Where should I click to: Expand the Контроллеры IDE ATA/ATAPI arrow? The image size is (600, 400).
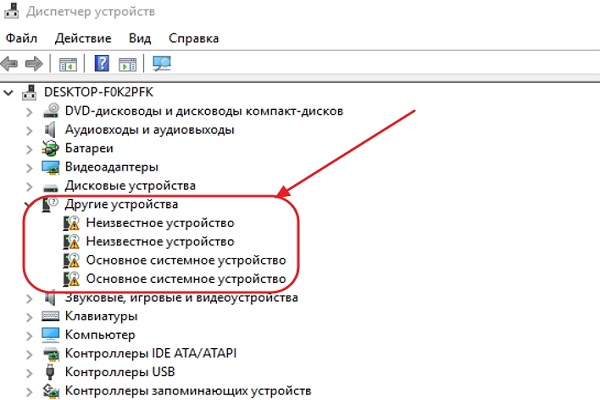[x=29, y=355]
